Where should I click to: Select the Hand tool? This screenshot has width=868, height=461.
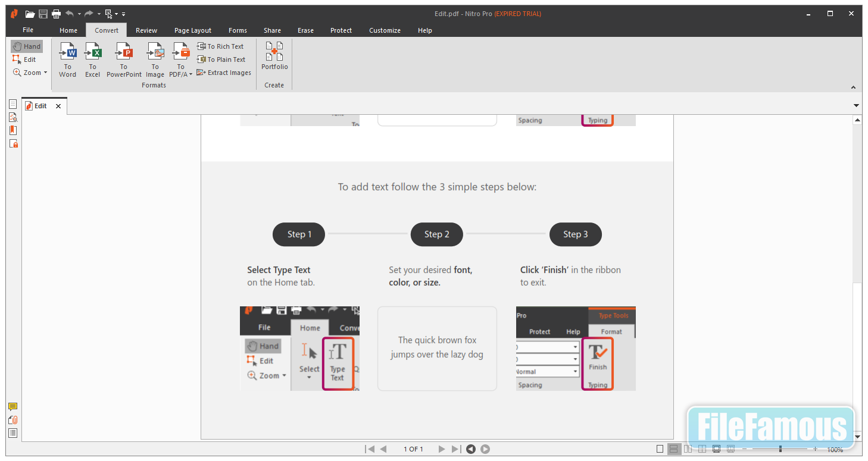[x=27, y=46]
